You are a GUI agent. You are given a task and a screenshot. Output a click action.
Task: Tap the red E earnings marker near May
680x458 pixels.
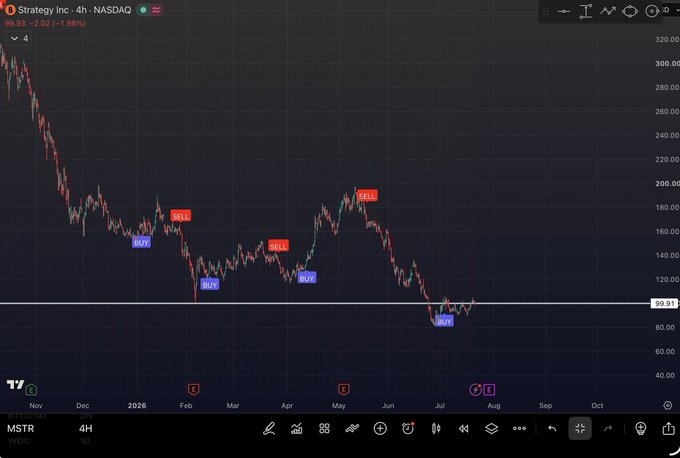pyautogui.click(x=343, y=389)
